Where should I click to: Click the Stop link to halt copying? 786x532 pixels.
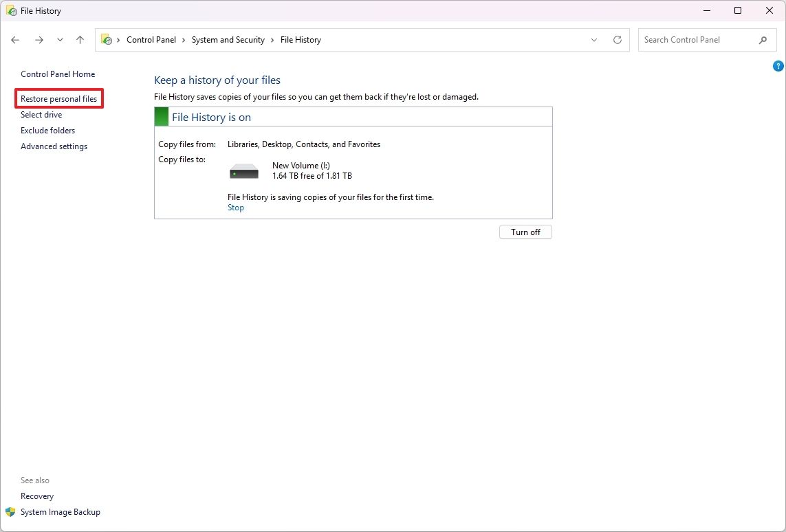point(235,207)
